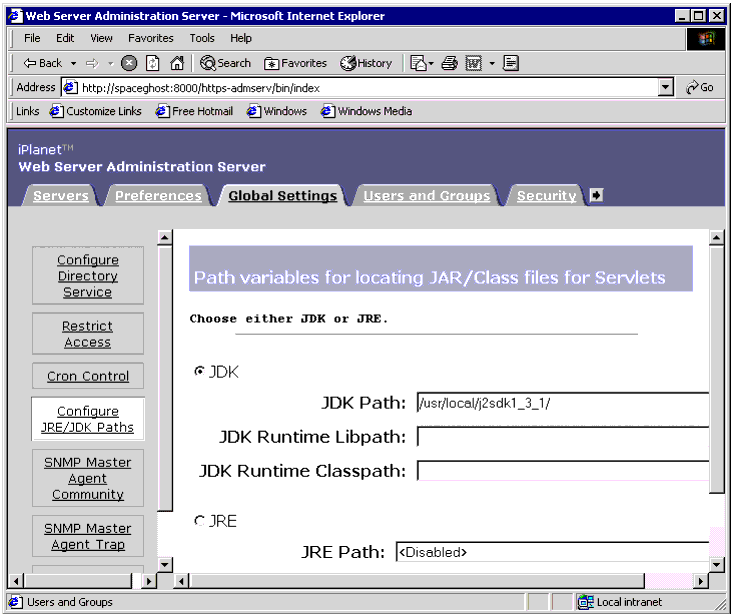Open the Help menu
The width and height of the screenshot is (733, 616).
click(x=241, y=38)
